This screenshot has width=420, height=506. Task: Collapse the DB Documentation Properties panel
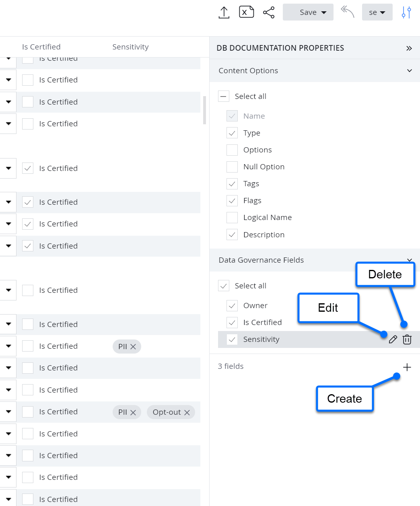(409, 48)
